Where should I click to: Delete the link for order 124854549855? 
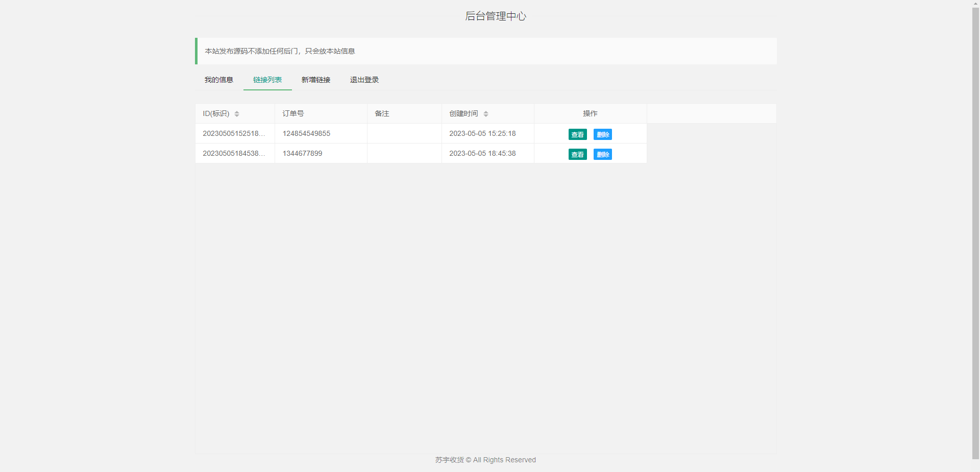click(602, 134)
